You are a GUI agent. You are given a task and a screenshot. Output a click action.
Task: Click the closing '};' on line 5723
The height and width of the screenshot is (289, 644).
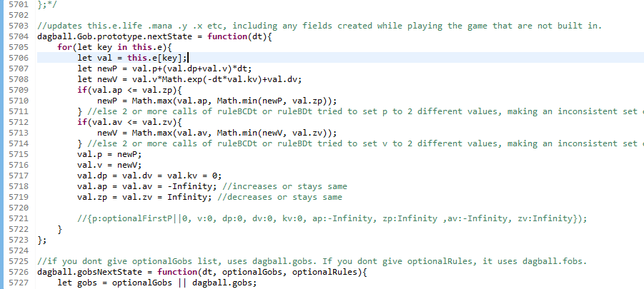click(42, 240)
